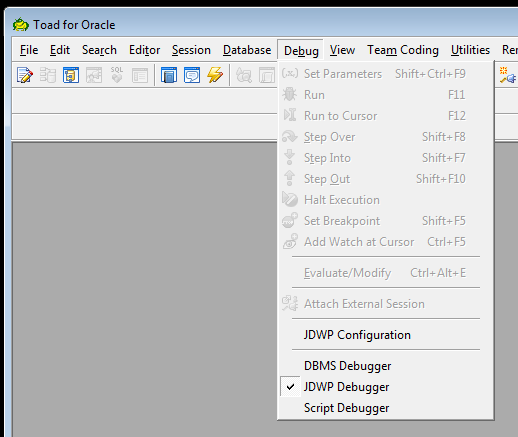
Task: Click the Toad frog application icon
Action: (21, 25)
